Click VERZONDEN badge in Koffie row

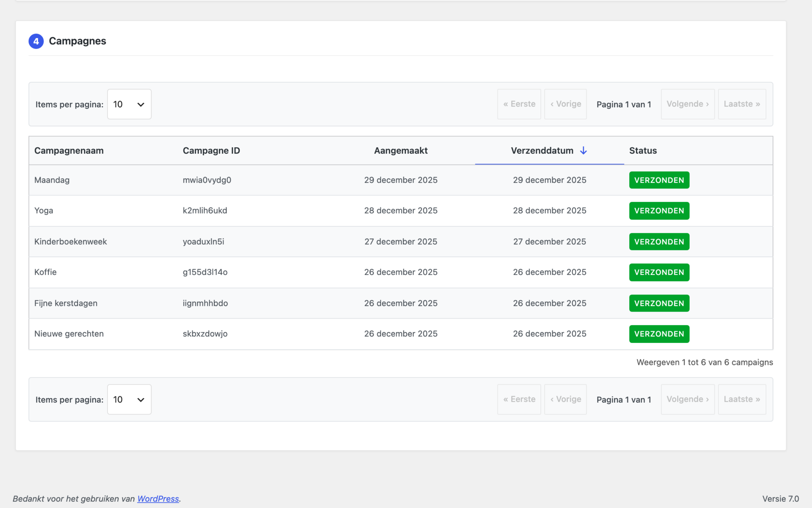point(659,272)
